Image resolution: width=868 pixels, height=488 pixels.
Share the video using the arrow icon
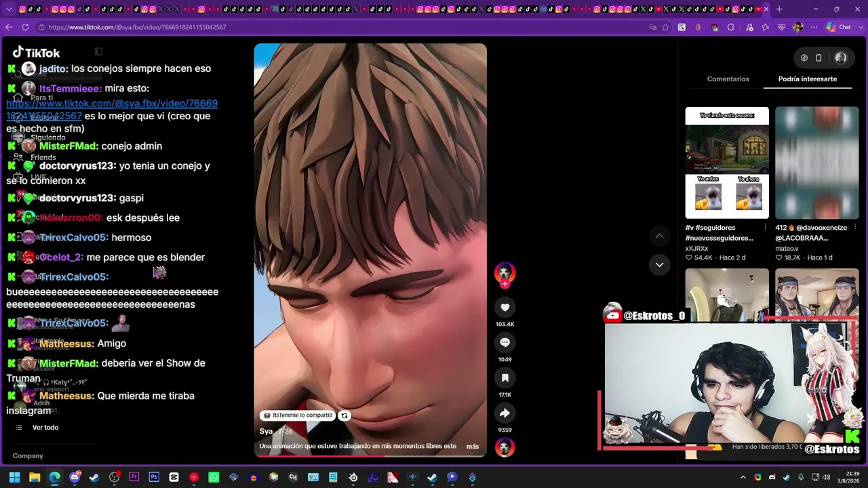[x=505, y=413]
